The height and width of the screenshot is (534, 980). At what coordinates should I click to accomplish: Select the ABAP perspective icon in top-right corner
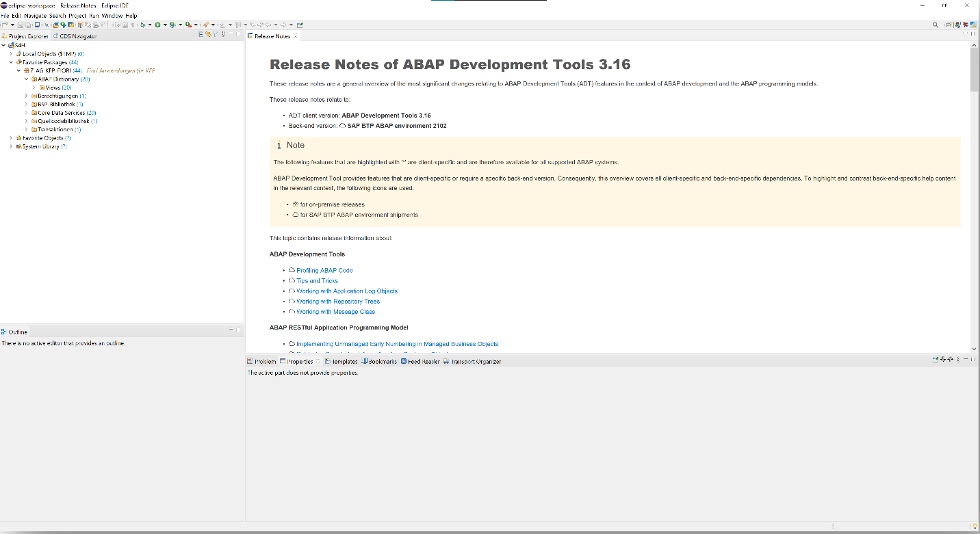point(974,24)
